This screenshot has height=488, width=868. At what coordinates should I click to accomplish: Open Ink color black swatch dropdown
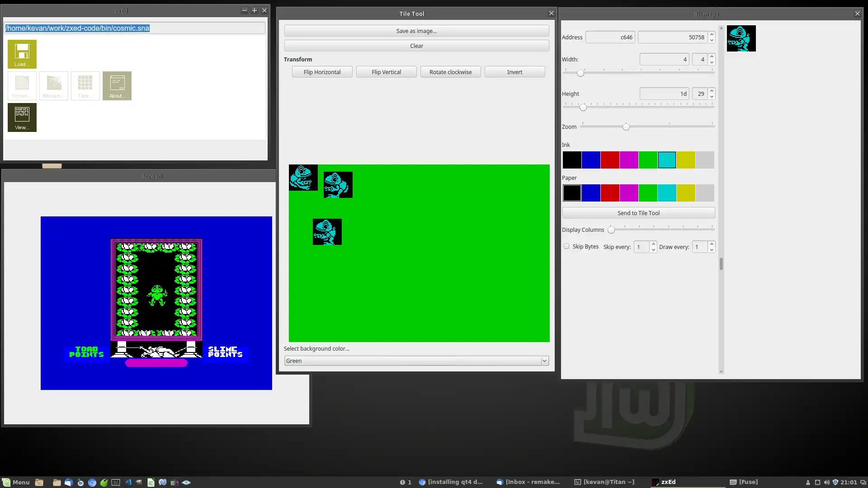point(572,159)
